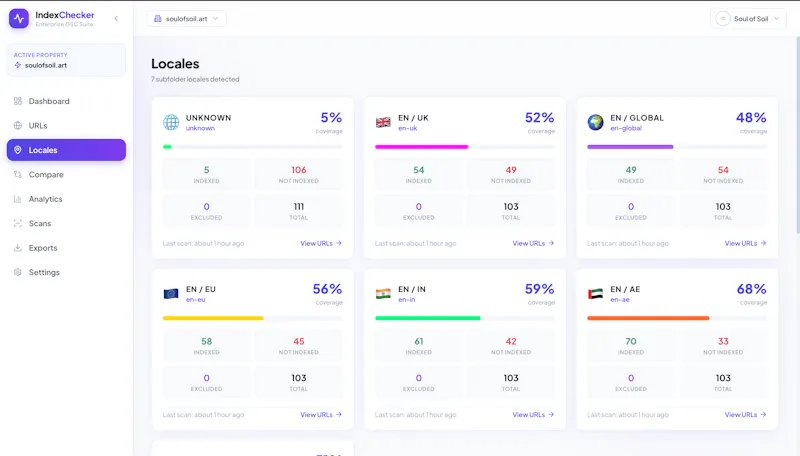Open Scans in the sidebar
The width and height of the screenshot is (800, 456).
click(66, 223)
